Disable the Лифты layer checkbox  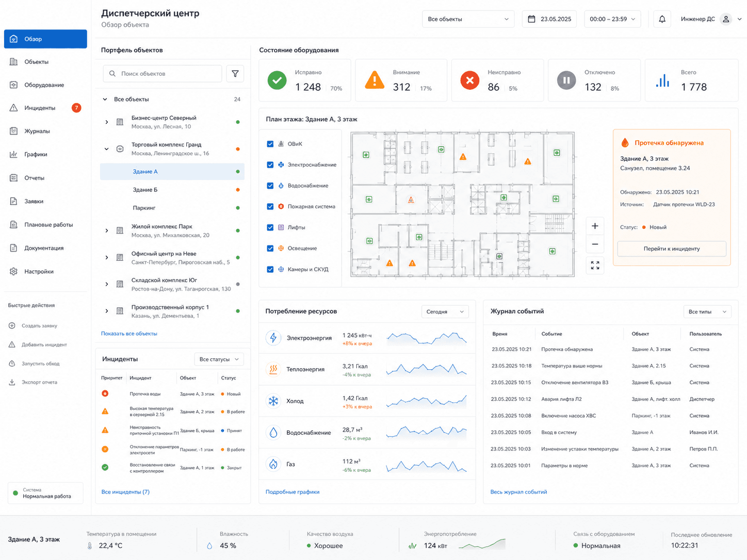coord(270,227)
